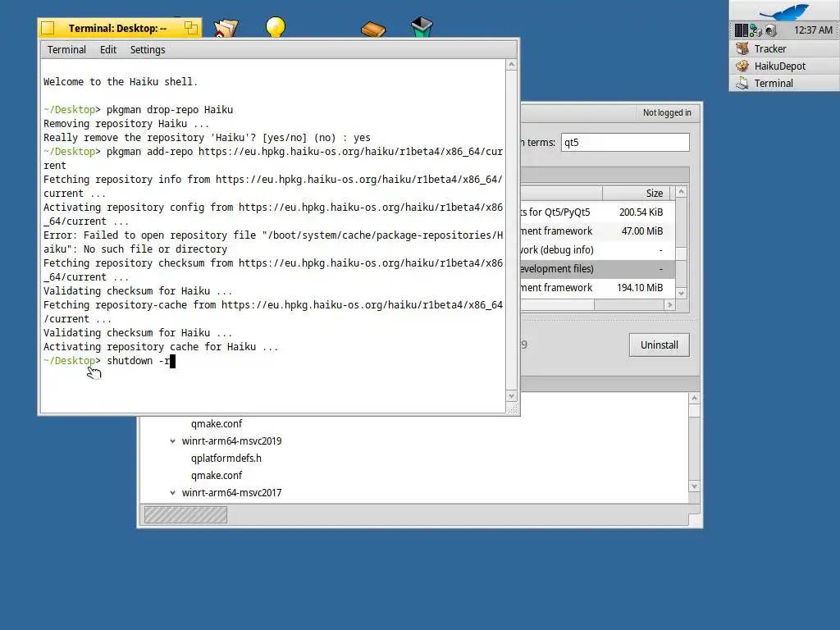The width and height of the screenshot is (840, 630).
Task: Click the 12:37 AM clock in Deskbar
Action: [813, 30]
